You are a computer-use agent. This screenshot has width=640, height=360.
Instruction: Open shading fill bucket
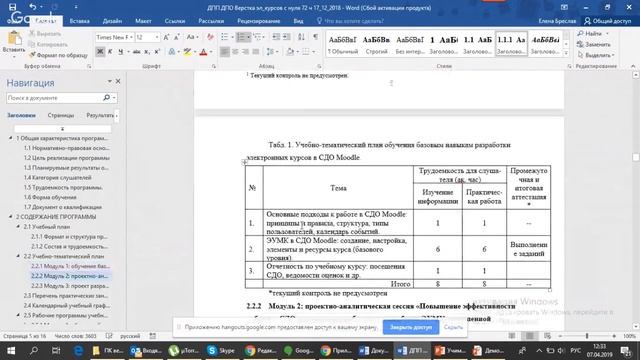pos(290,52)
